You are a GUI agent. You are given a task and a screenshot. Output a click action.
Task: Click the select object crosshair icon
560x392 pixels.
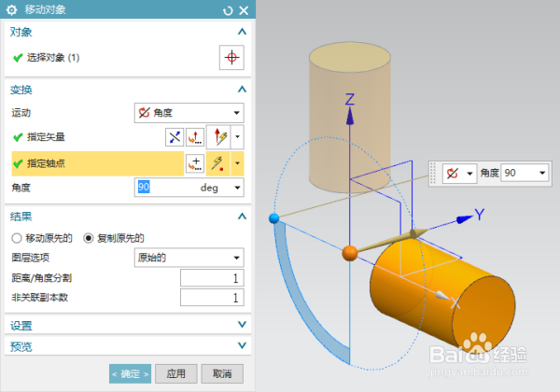click(x=231, y=57)
